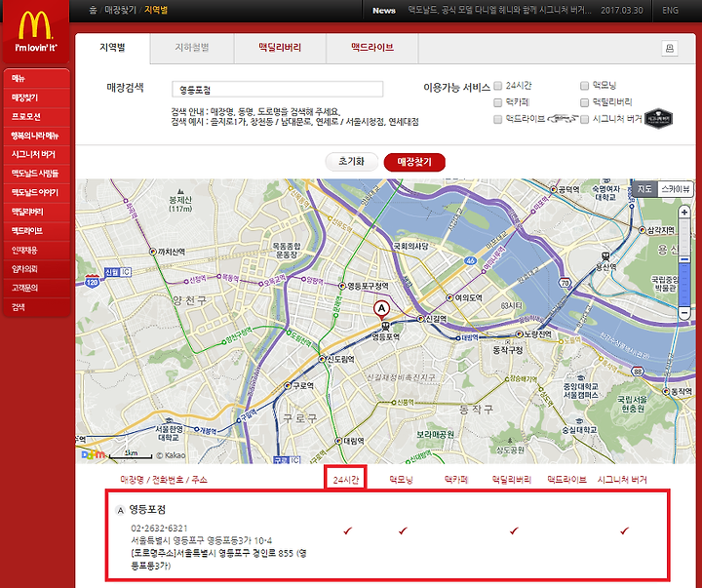The height and width of the screenshot is (588, 702).
Task: Open 인재채용 in the left sidebar
Action: (x=37, y=251)
